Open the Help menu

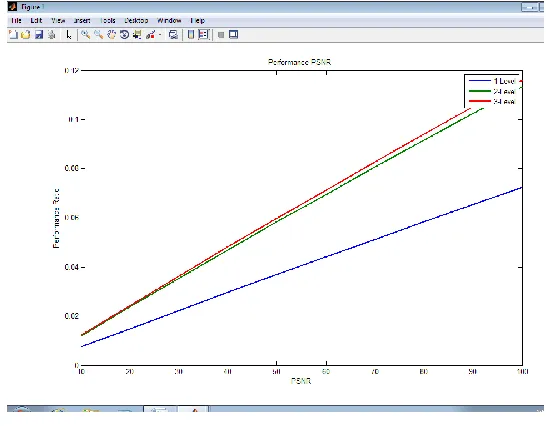click(197, 21)
